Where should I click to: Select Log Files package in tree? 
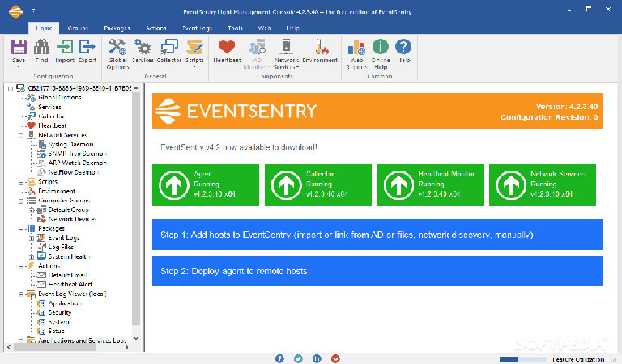tap(61, 248)
